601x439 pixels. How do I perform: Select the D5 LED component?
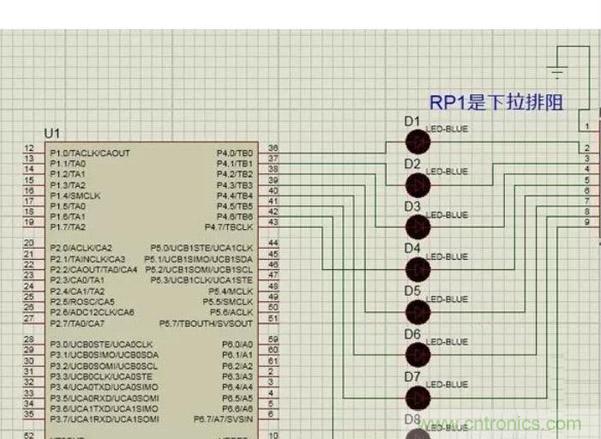(416, 312)
